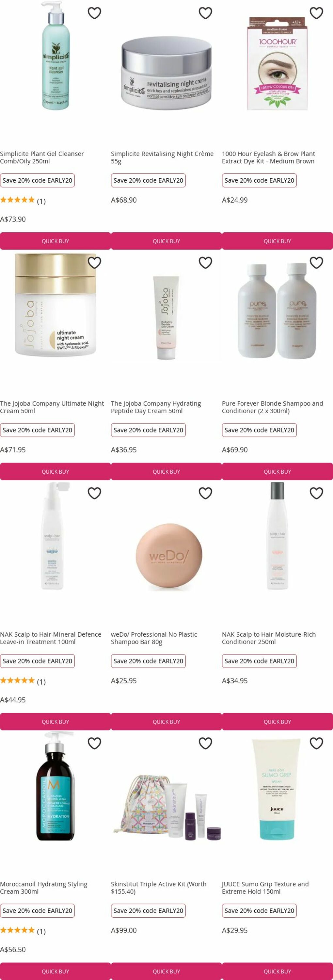Click the EARLY20 code badge on JUUCE Sumo Grip

[x=259, y=910]
